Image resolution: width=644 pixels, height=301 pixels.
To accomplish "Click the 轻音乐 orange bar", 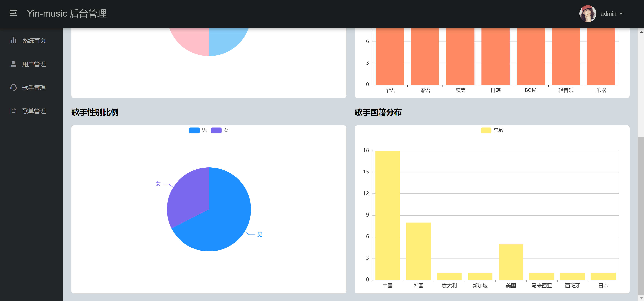I will pos(566,56).
